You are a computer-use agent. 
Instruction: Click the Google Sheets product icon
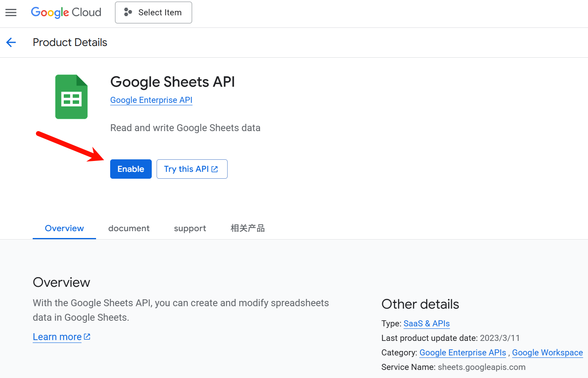(x=71, y=97)
